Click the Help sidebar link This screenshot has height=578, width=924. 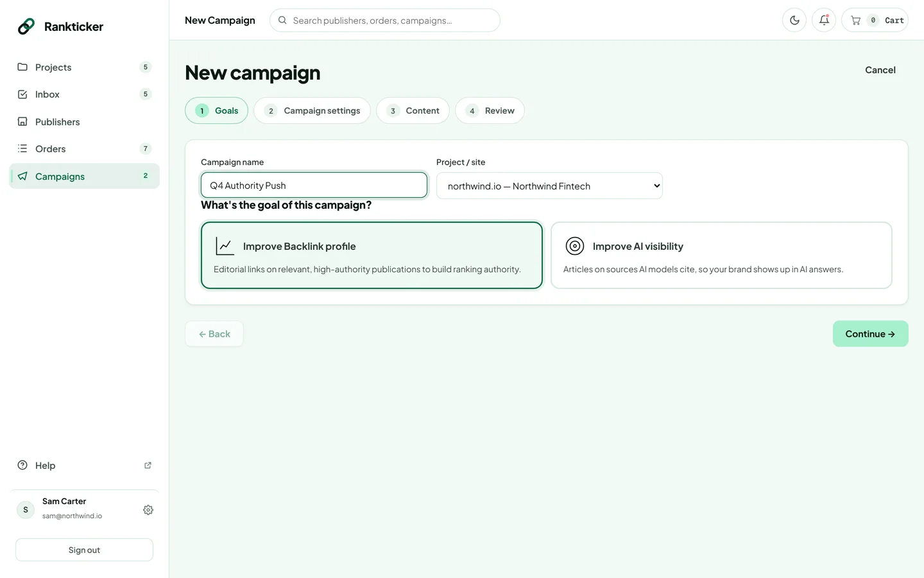pos(84,465)
